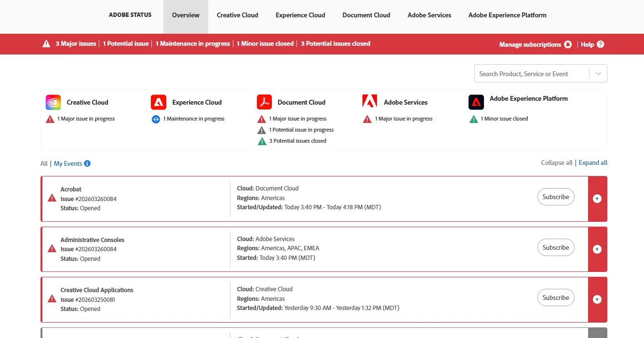The width and height of the screenshot is (644, 338).
Task: Click 1 Minor issue closed in banner
Action: point(265,43)
